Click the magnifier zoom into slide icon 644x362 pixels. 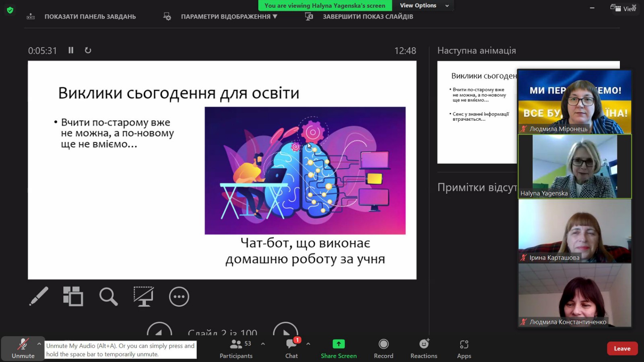point(108,296)
